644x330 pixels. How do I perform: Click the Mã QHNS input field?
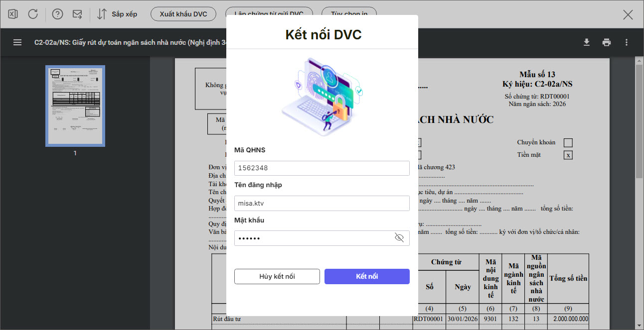(x=322, y=168)
